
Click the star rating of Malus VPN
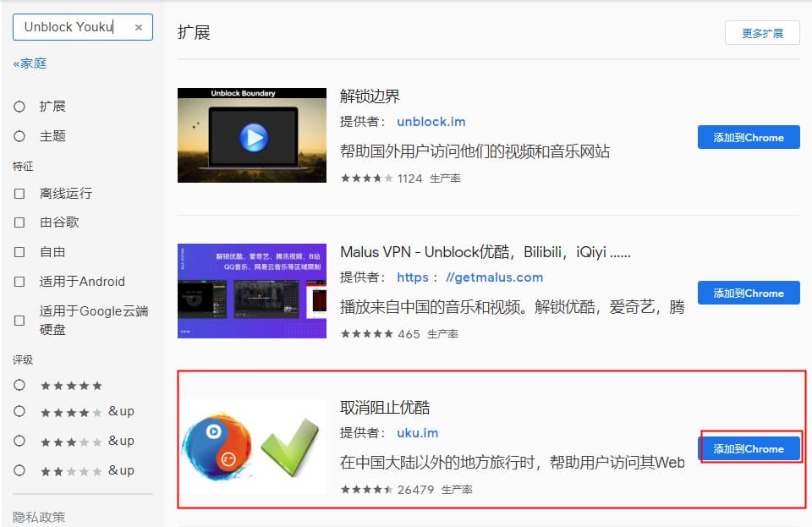tap(366, 334)
